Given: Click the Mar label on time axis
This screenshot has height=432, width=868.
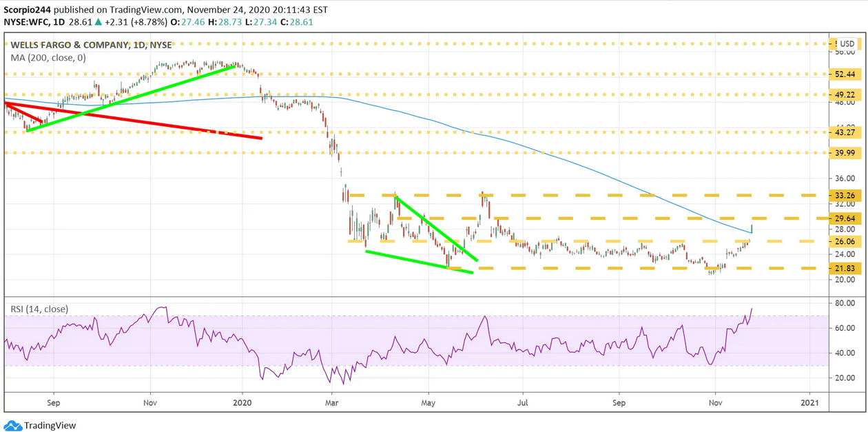Looking at the screenshot, I should coord(332,402).
